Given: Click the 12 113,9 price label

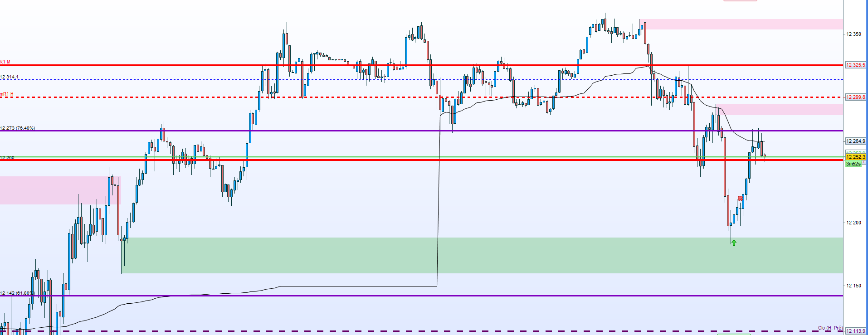Looking at the screenshot, I should (x=855, y=331).
